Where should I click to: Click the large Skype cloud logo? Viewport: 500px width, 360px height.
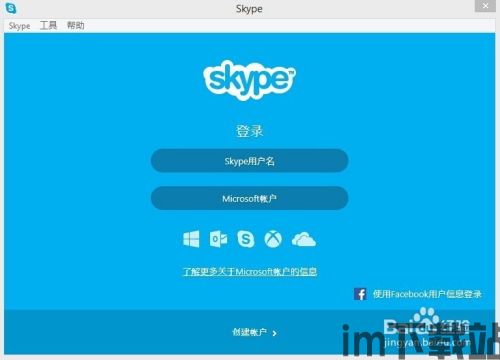[x=249, y=80]
